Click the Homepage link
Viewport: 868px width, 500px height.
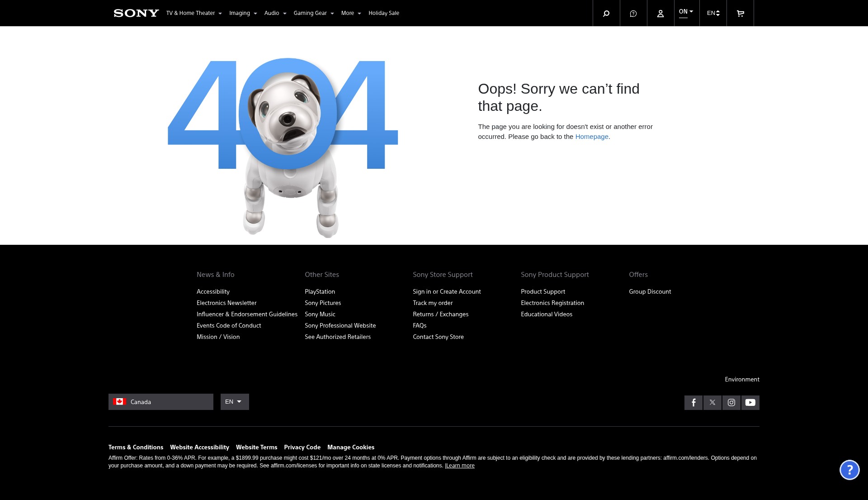[592, 137]
